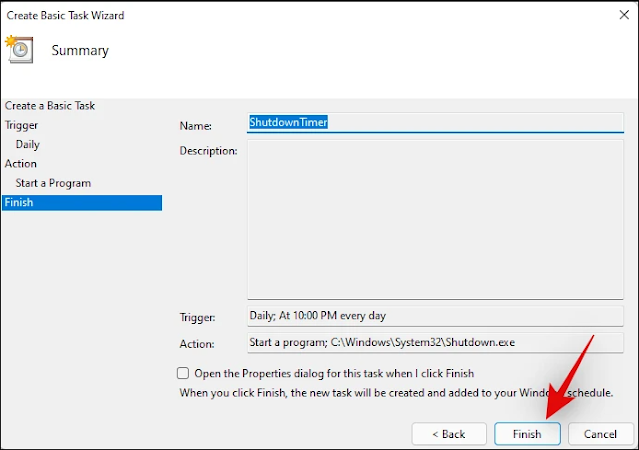Click the Create Basic Task Wizard title

(65, 15)
